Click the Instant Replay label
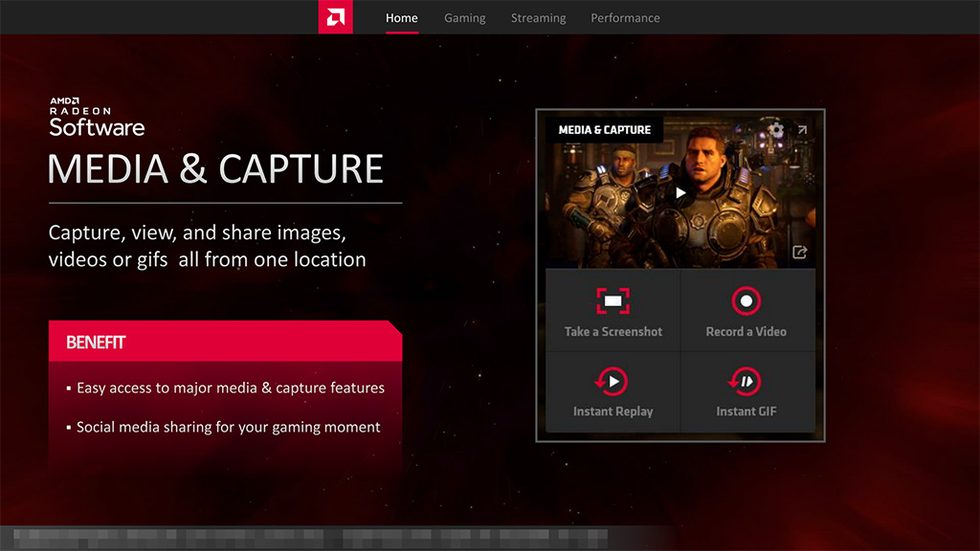Screen dimensions: 980x551 [613, 411]
